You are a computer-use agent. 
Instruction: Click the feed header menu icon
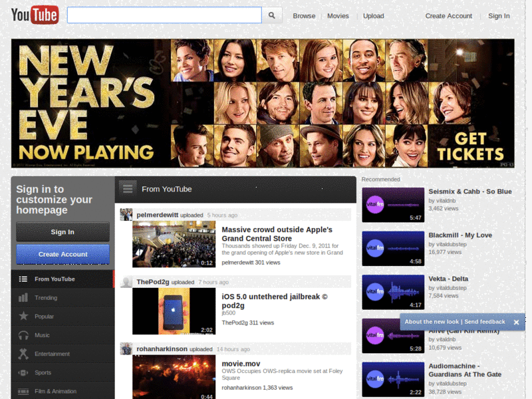[128, 189]
